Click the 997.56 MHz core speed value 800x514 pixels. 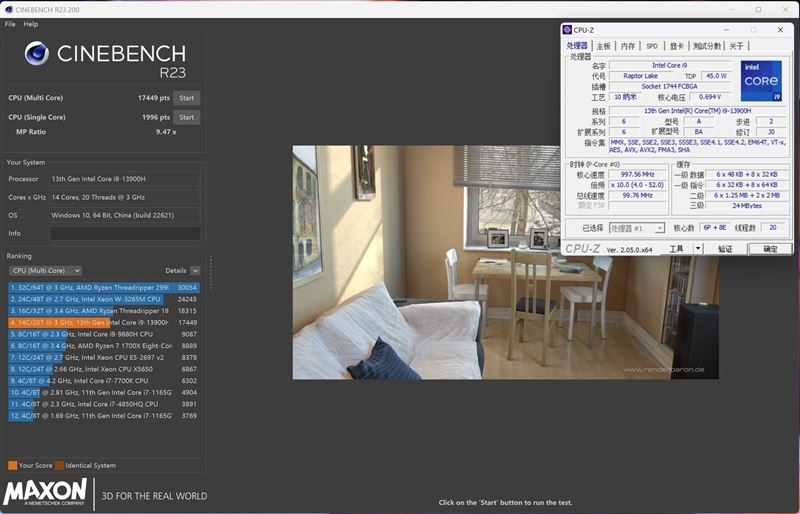638,175
